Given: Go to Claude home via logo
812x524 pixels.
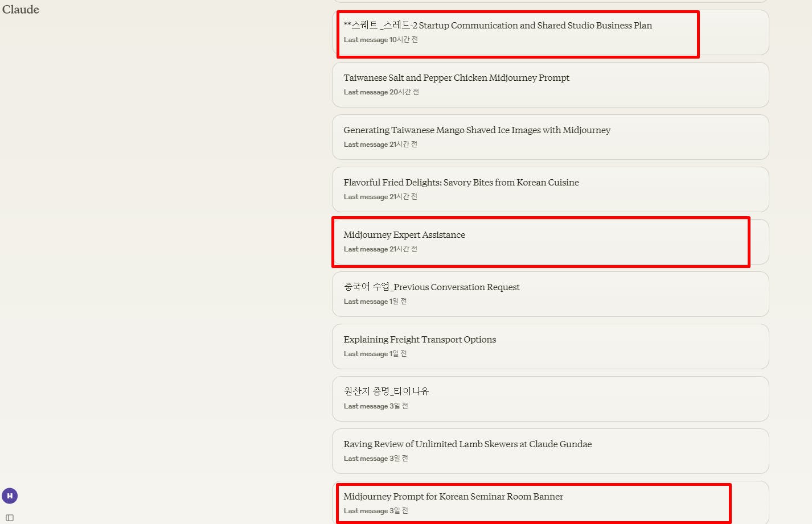Looking at the screenshot, I should (x=21, y=10).
